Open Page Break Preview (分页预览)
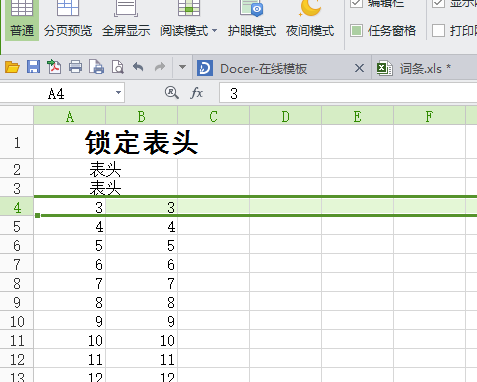477x382 pixels. 68,20
